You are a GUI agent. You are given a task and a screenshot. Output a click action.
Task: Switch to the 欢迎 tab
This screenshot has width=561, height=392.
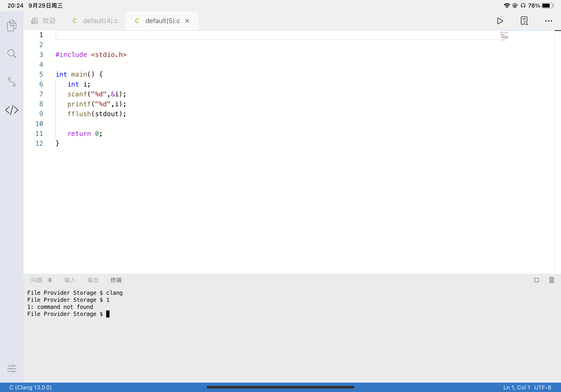[x=43, y=21]
